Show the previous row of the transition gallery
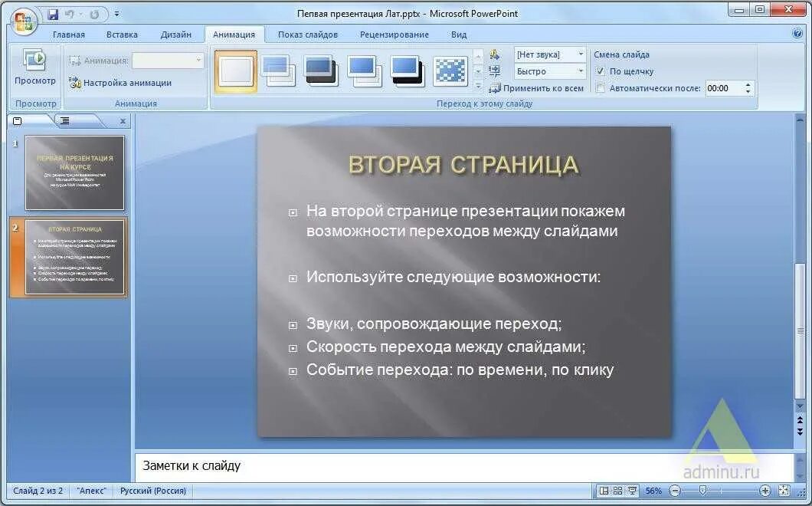812x506 pixels. click(x=479, y=55)
